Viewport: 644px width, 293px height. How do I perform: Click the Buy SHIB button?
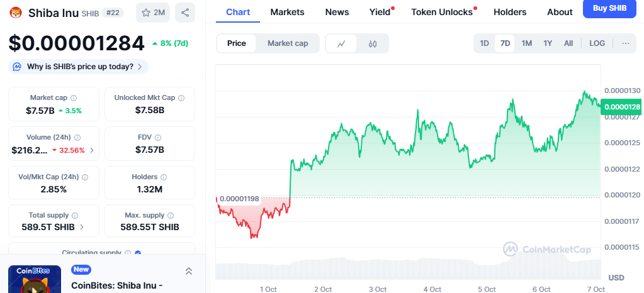click(609, 9)
